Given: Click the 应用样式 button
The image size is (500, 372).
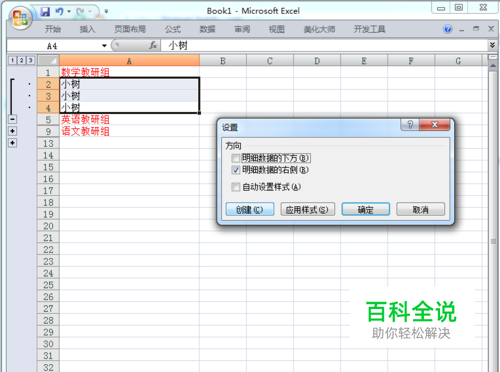Looking at the screenshot, I should [x=307, y=209].
